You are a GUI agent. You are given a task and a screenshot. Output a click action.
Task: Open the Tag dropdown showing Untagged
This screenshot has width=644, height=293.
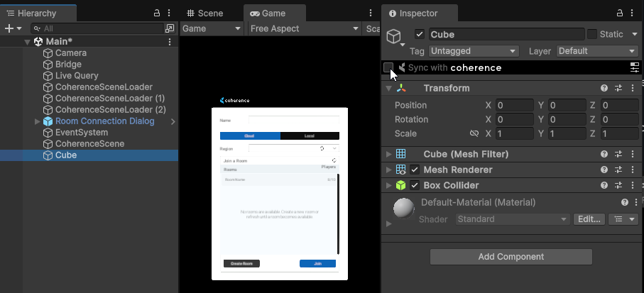(474, 51)
